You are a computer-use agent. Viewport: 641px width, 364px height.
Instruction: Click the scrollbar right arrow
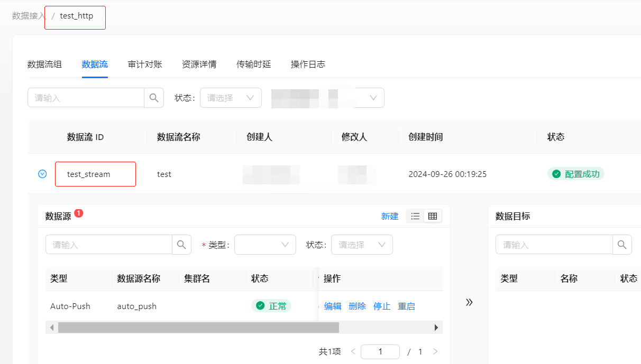pos(436,328)
